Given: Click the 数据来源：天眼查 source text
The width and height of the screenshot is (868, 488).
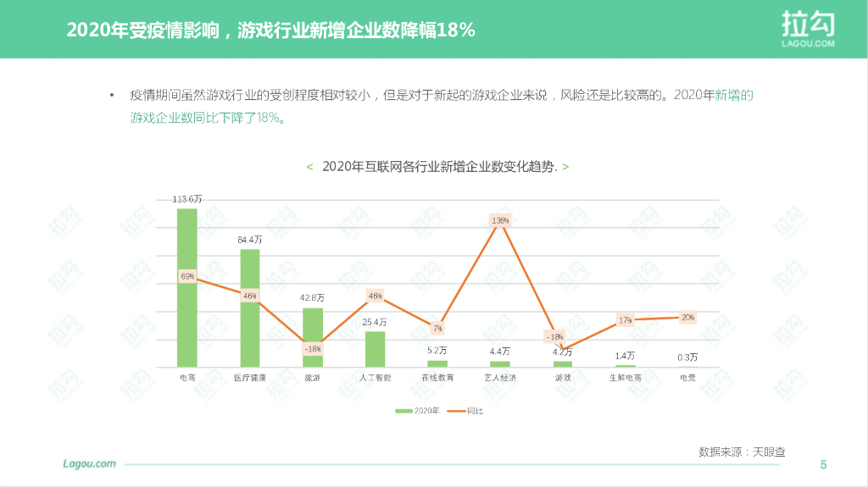Looking at the screenshot, I should (x=742, y=452).
